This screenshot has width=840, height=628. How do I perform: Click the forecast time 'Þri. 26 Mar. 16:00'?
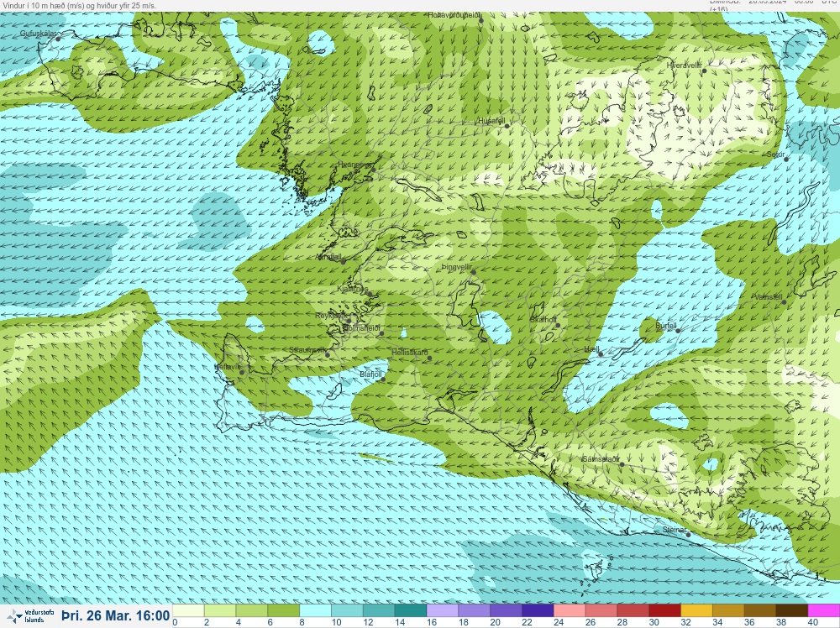[116, 615]
